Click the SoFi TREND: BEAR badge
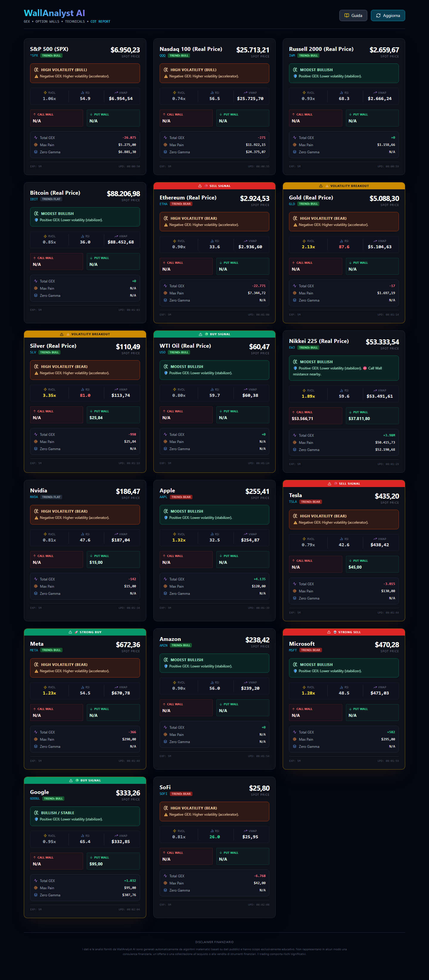Image resolution: width=429 pixels, height=980 pixels. (x=181, y=794)
